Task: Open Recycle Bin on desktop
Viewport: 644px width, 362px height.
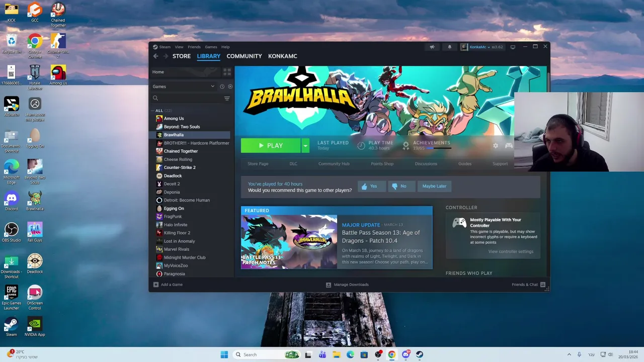Action: (x=11, y=44)
